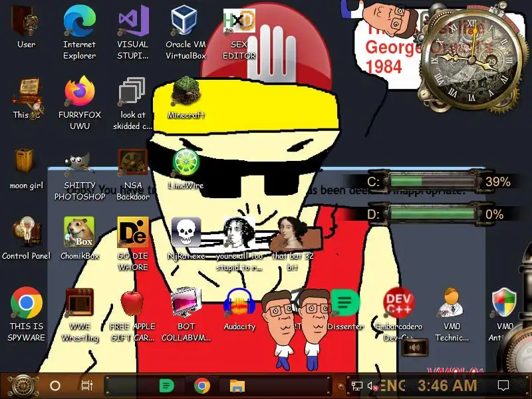Launch the THIS IS SPYWARE Chrome icon

(26, 314)
